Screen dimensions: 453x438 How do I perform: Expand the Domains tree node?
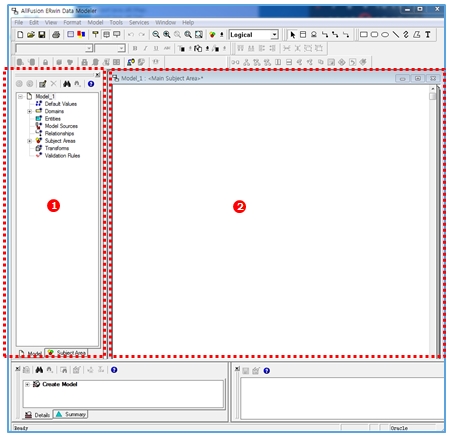[29, 111]
